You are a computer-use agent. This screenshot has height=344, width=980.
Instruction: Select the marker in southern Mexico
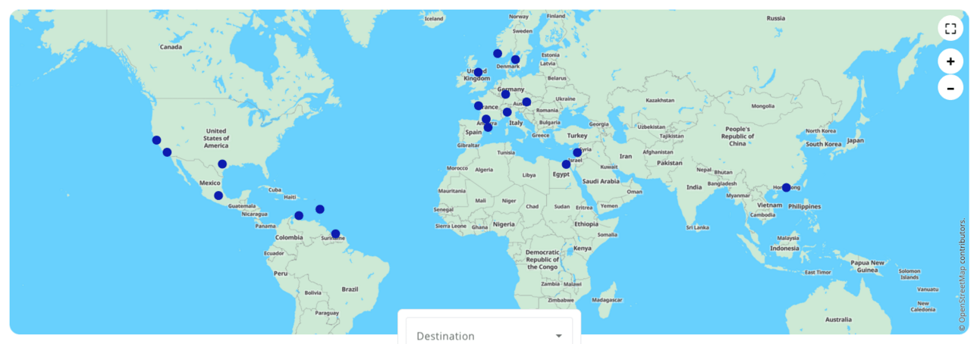point(218,195)
